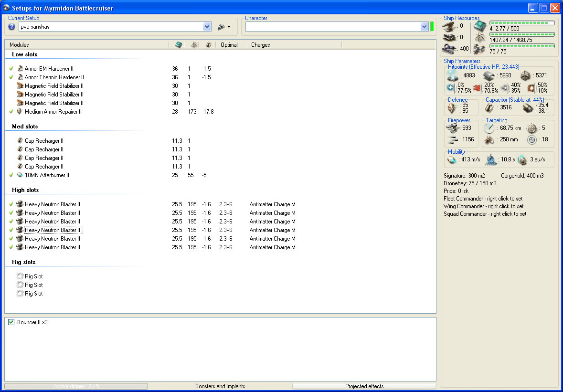
Task: Click the launcher hardpoints icon in Ship Resources
Action: 449,37
